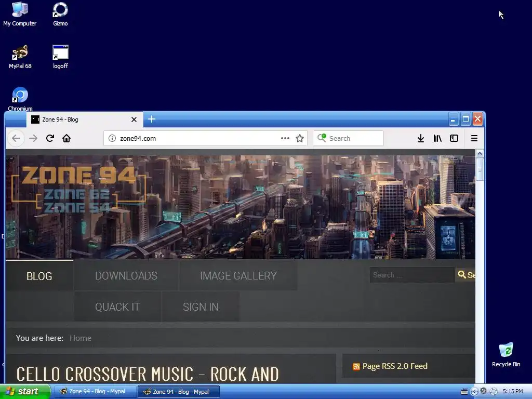
Task: Toggle the sidebar view icon
Action: click(454, 138)
